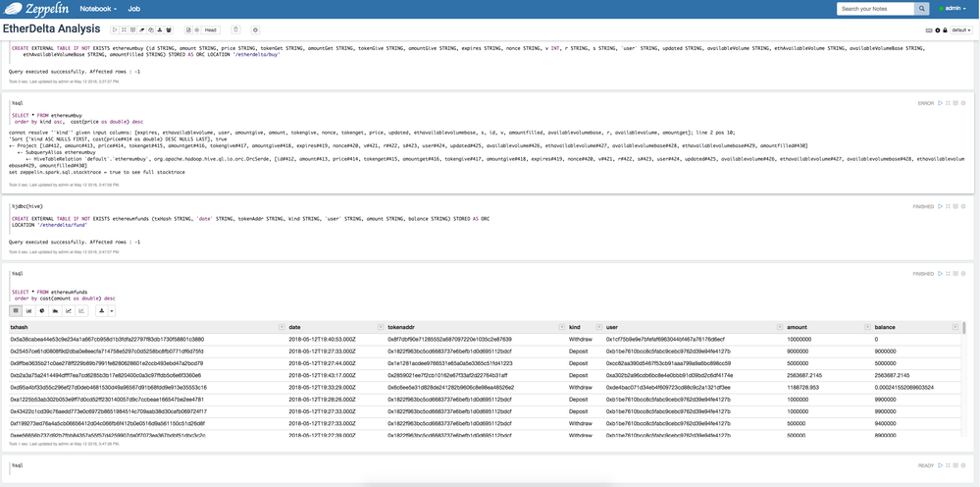Open the user column menu arrow

(779, 327)
